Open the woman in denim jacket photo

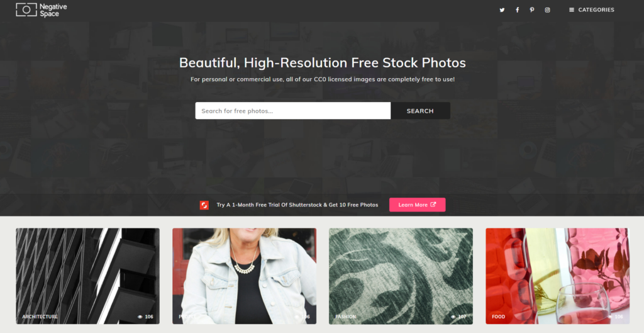click(x=245, y=276)
